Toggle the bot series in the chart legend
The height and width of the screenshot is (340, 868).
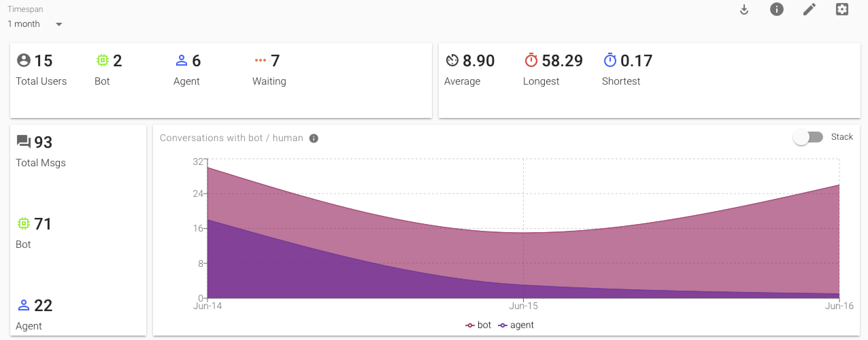click(478, 325)
